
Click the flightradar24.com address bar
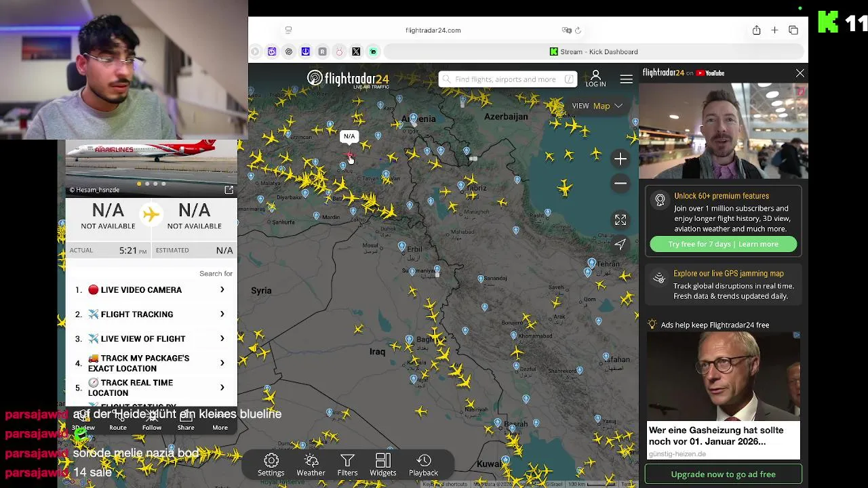click(x=433, y=30)
